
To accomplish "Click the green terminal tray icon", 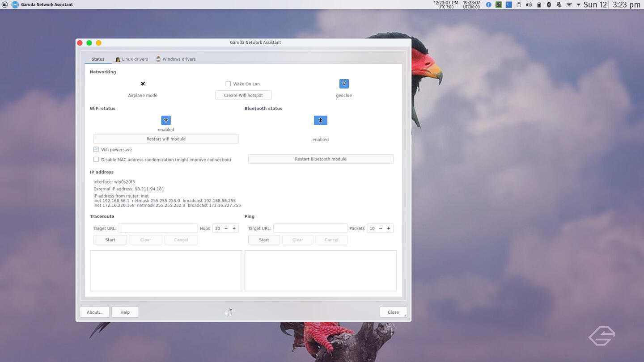I will point(499,4).
